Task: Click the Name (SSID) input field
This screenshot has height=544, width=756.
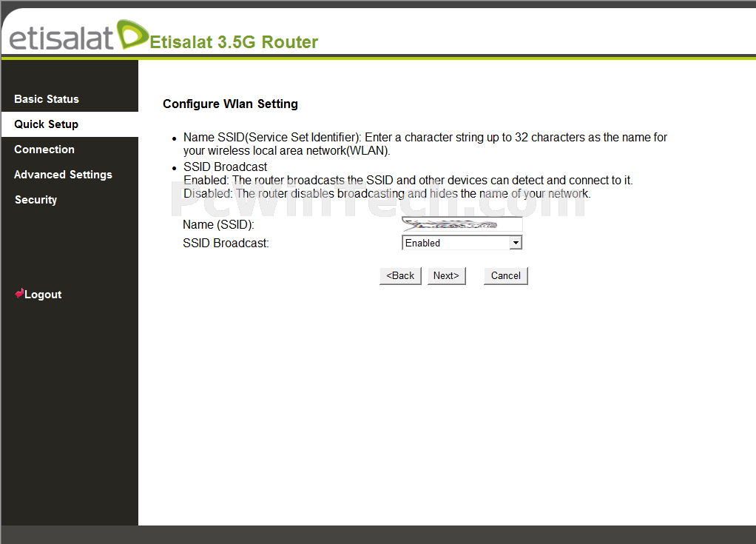Action: pyautogui.click(x=462, y=224)
